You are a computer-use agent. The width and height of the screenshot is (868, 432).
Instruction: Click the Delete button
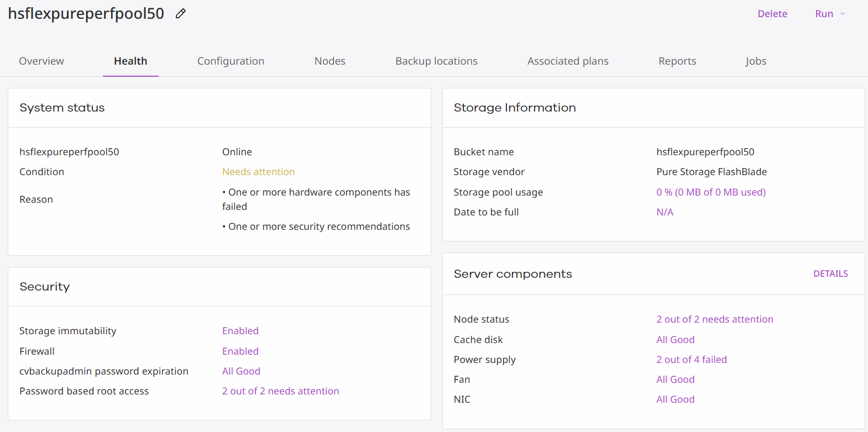(772, 14)
